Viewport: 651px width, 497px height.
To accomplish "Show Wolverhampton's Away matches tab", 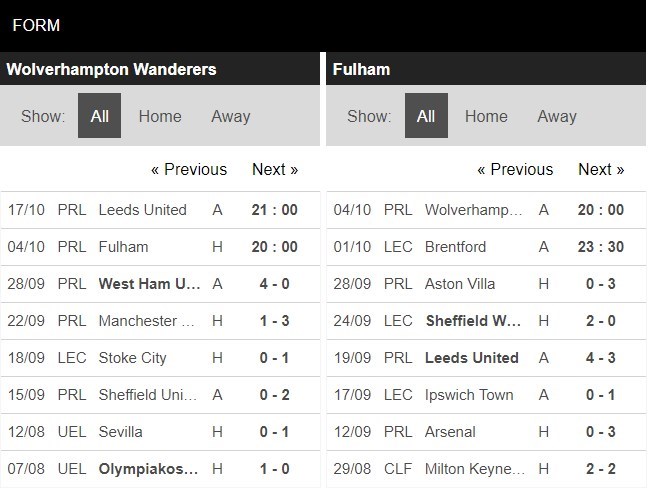I will coord(230,116).
